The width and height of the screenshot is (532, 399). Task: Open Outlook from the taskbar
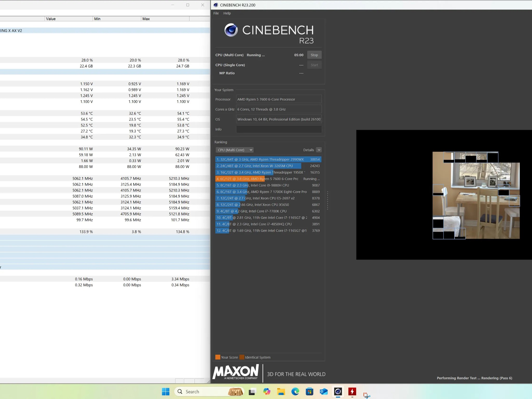point(324,391)
